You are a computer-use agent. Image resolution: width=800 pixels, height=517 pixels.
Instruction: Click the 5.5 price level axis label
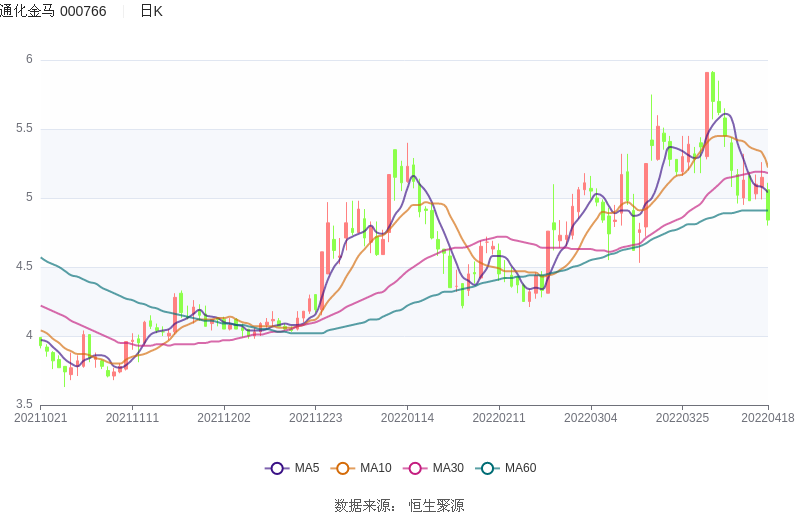24,128
